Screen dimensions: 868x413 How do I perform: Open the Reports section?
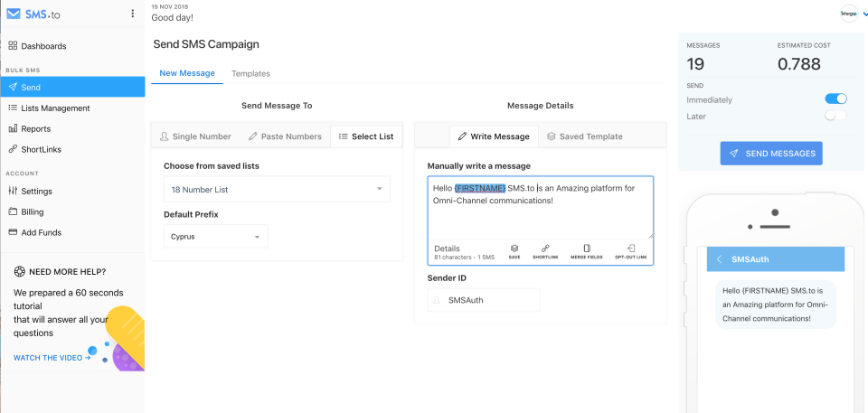coord(35,129)
